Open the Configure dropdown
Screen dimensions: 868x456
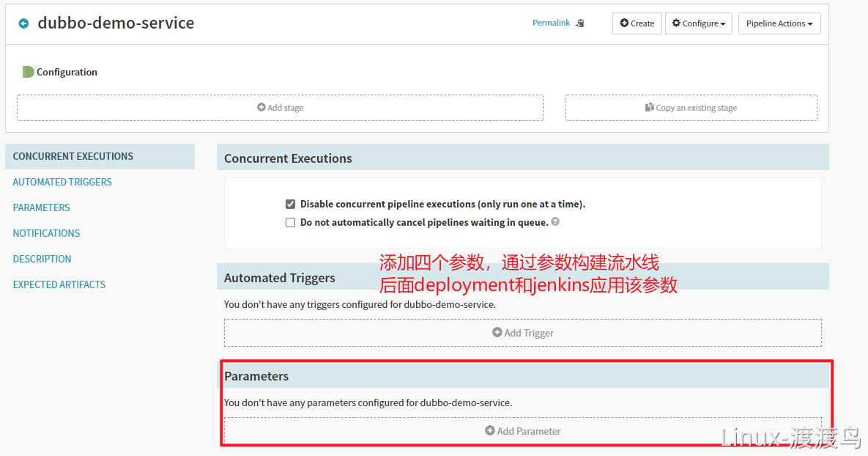click(699, 23)
